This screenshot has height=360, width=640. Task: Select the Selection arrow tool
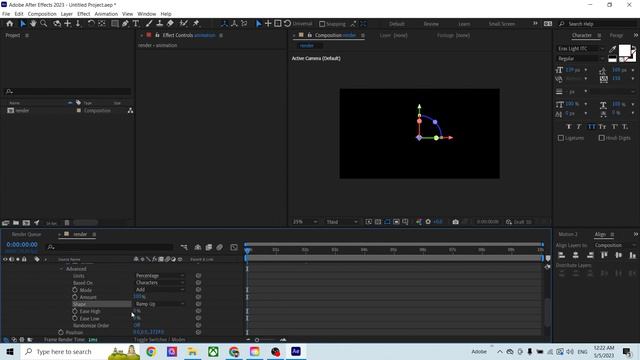pos(23,24)
